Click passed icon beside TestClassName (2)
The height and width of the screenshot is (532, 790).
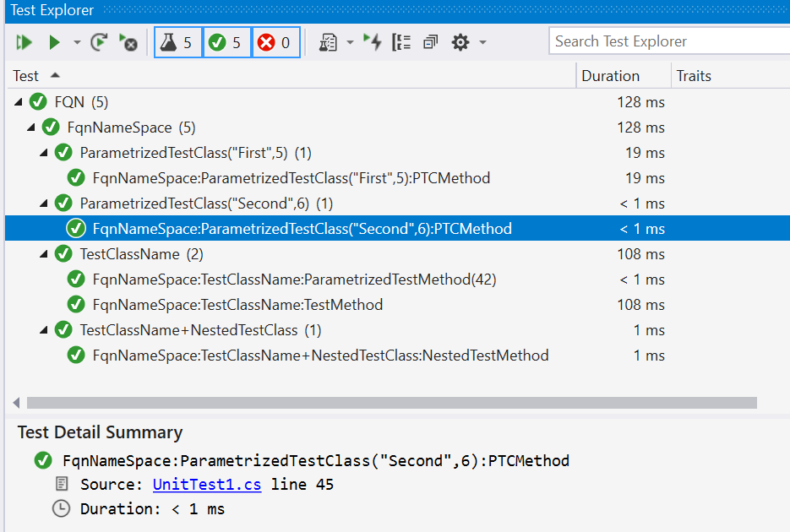(x=63, y=253)
